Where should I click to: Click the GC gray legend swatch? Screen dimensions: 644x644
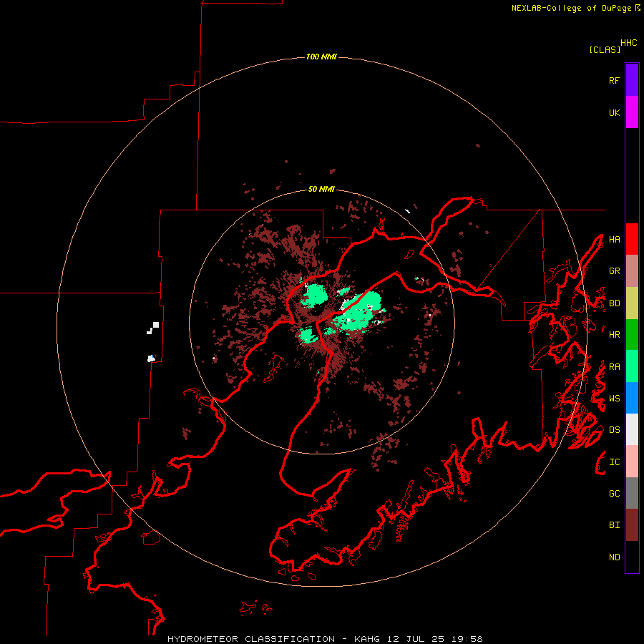tap(632, 493)
